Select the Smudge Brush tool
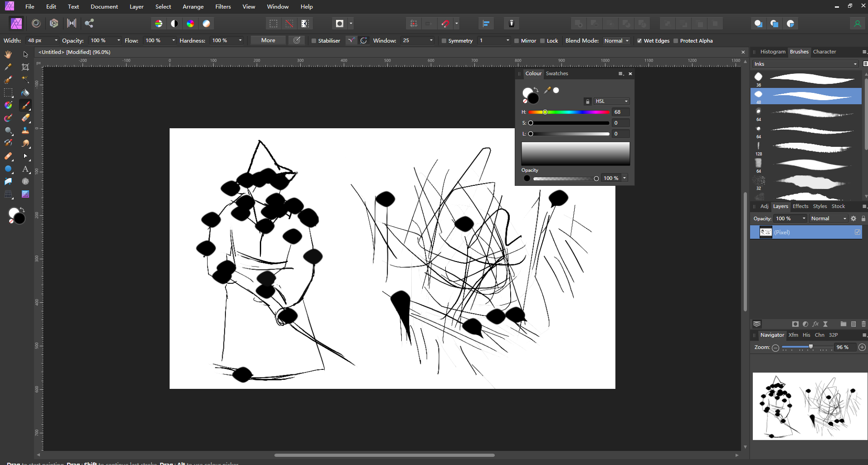This screenshot has height=465, width=868. click(x=25, y=143)
